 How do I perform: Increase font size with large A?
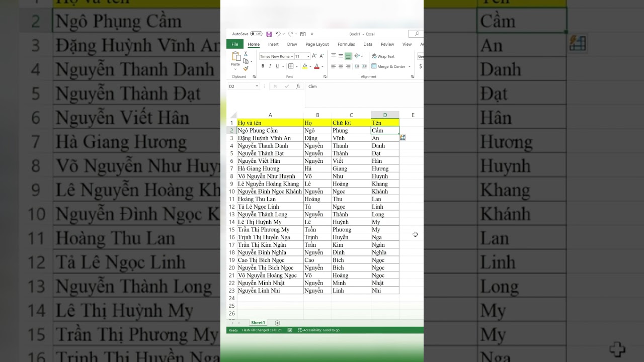[314, 56]
